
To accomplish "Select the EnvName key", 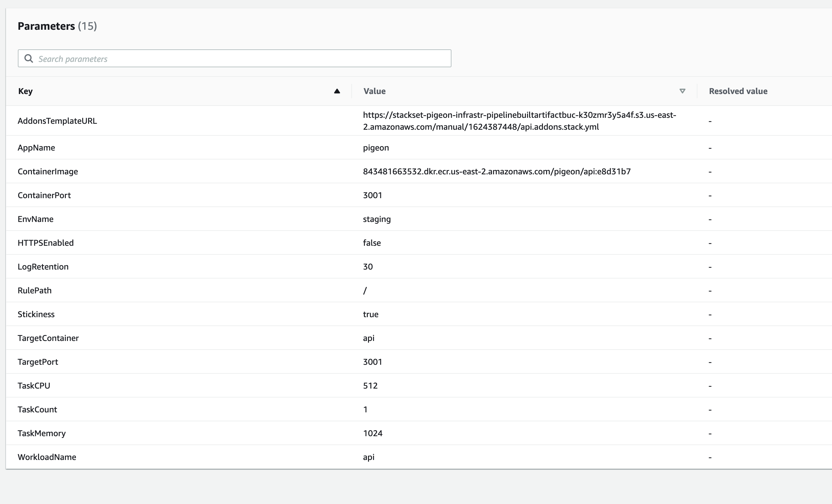I will [x=35, y=219].
